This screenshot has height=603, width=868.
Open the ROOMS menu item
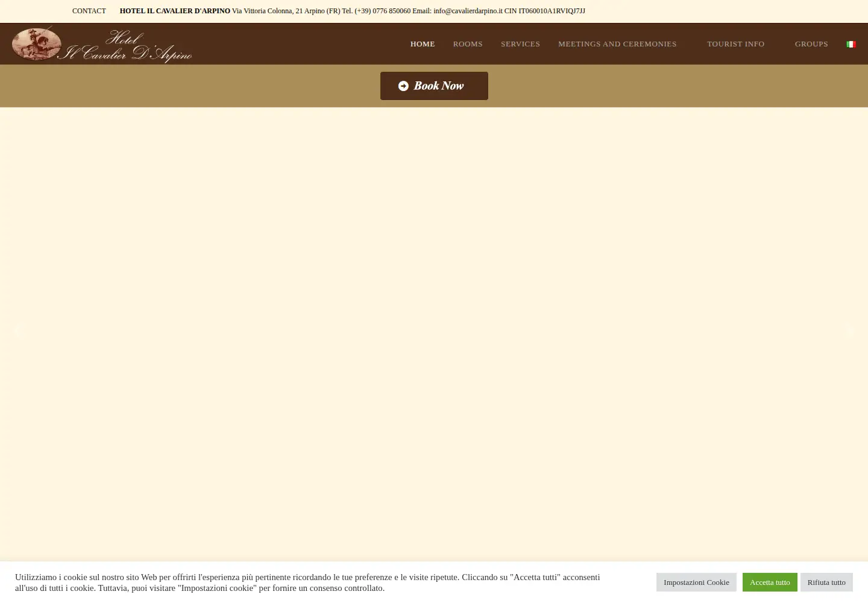tap(468, 44)
